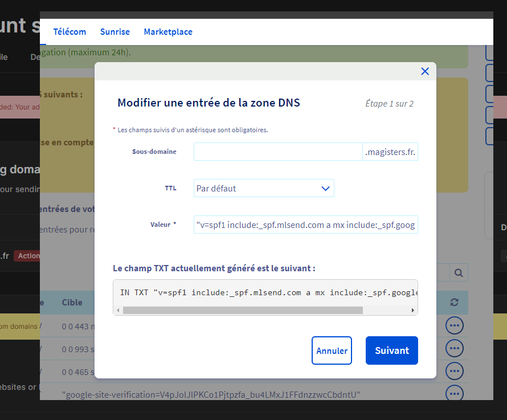Open the Sunrise tab

(x=115, y=32)
